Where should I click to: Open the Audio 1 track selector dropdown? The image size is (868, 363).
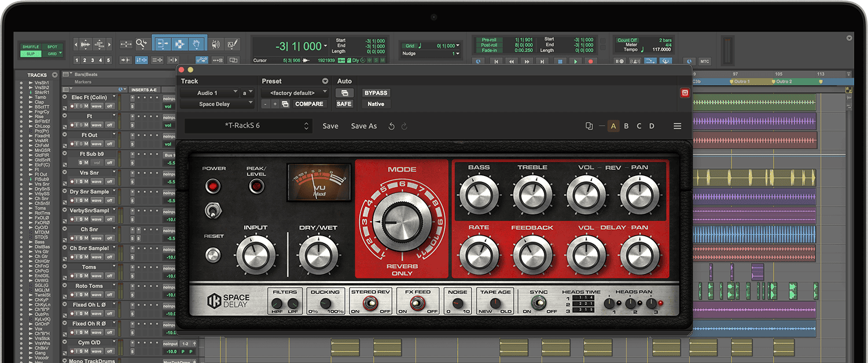click(209, 93)
